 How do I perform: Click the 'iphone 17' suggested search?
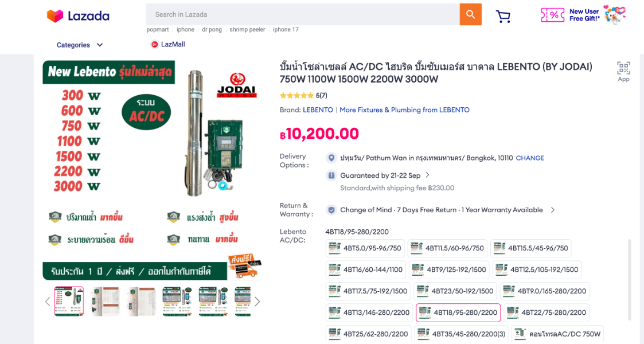286,29
